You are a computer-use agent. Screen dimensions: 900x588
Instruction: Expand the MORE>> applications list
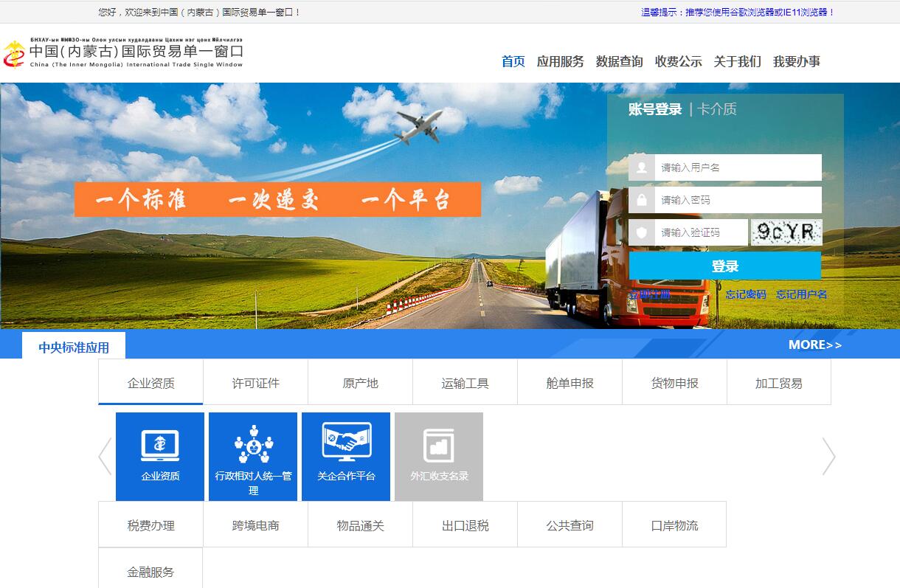tap(814, 345)
